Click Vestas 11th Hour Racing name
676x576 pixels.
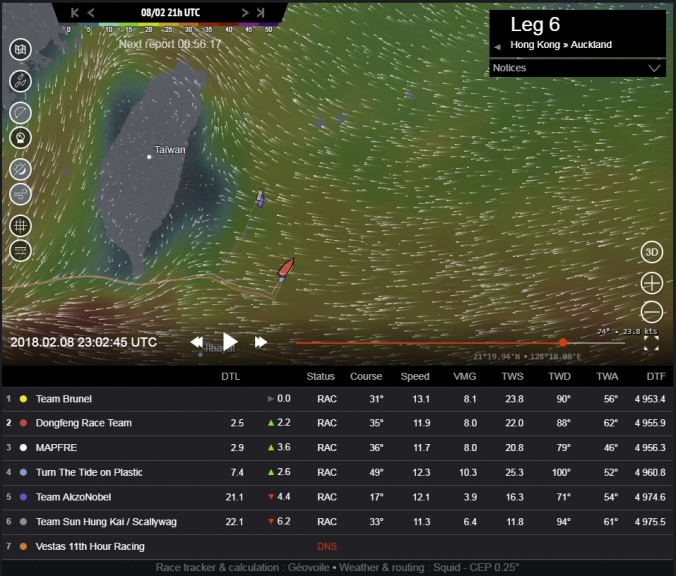pos(90,546)
